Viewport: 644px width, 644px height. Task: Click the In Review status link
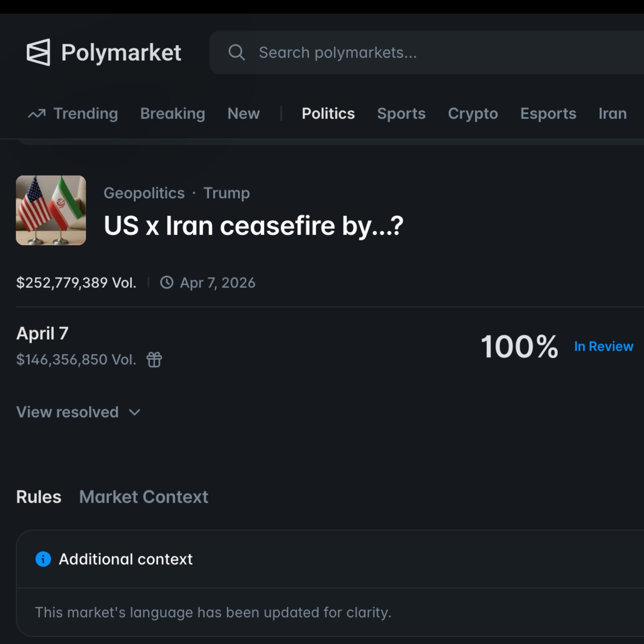(603, 347)
